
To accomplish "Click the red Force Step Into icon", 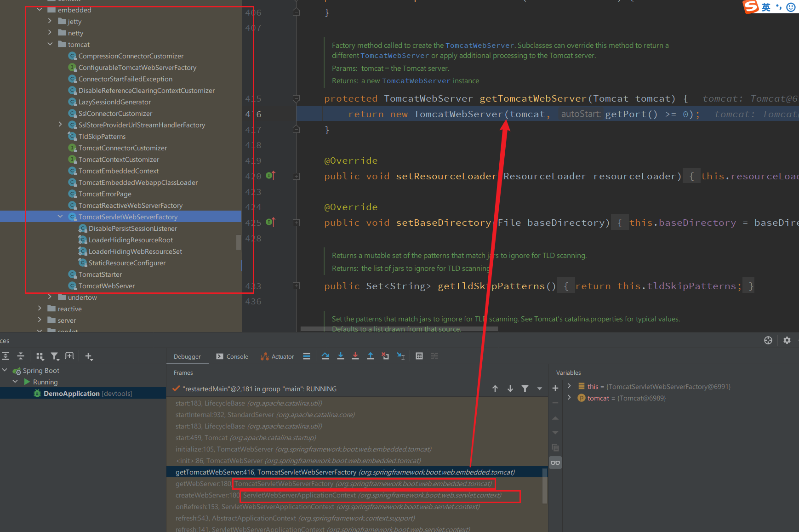I will click(x=355, y=356).
